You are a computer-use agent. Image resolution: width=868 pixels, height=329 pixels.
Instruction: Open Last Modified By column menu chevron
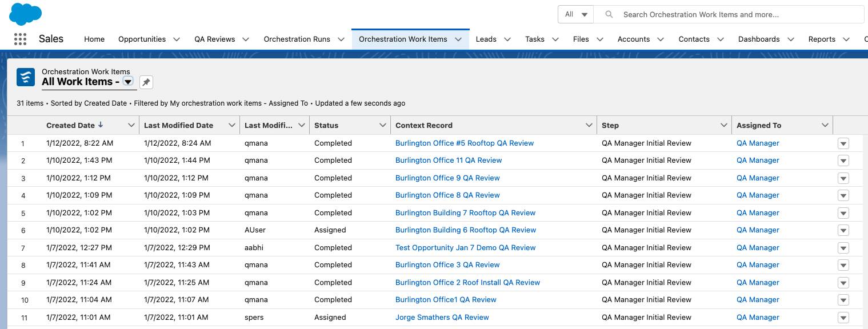pos(302,125)
